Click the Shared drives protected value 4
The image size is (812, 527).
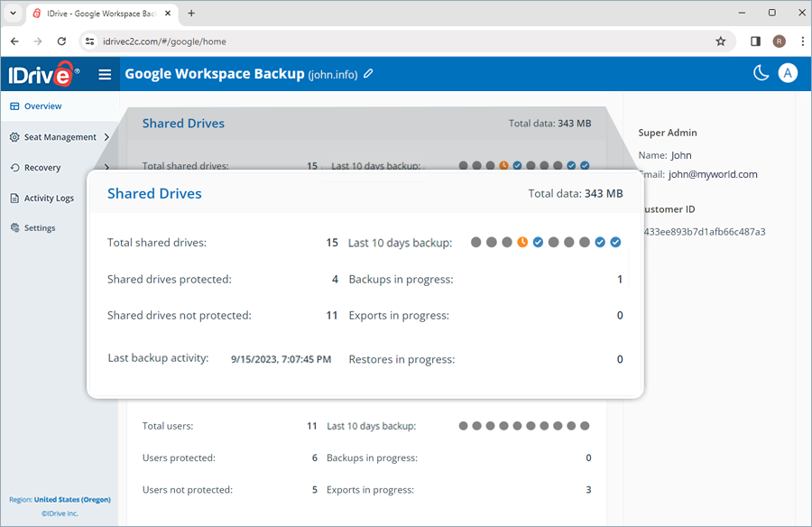click(335, 280)
